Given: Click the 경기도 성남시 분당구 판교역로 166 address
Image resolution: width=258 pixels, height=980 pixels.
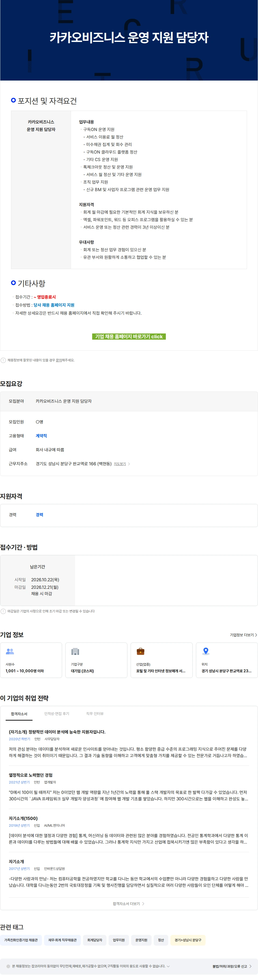Looking at the screenshot, I should (73, 464).
